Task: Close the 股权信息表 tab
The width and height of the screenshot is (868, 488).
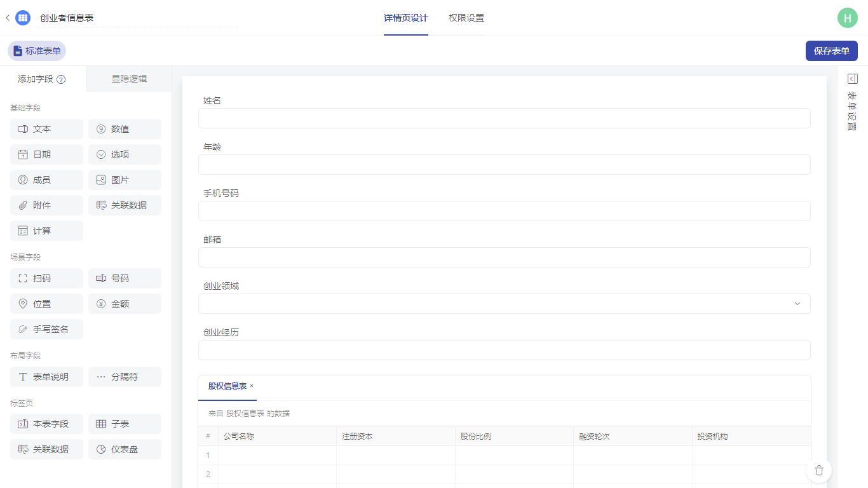Action: point(252,386)
